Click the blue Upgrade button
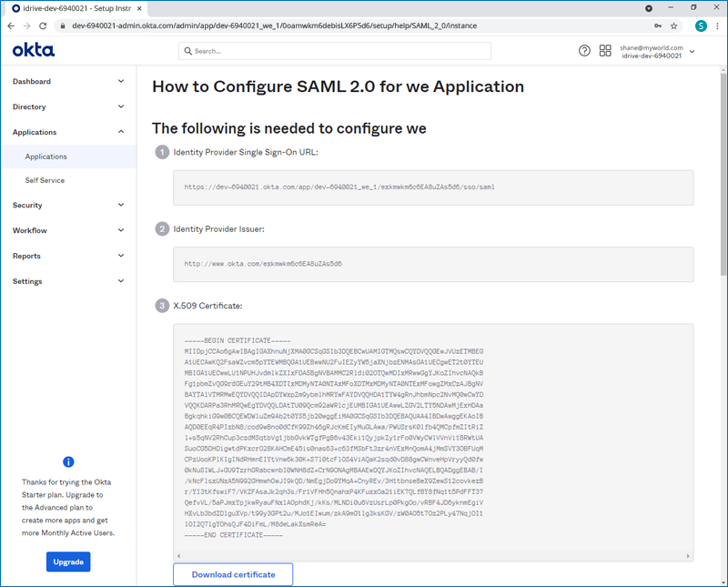This screenshot has width=728, height=587. coord(68,562)
